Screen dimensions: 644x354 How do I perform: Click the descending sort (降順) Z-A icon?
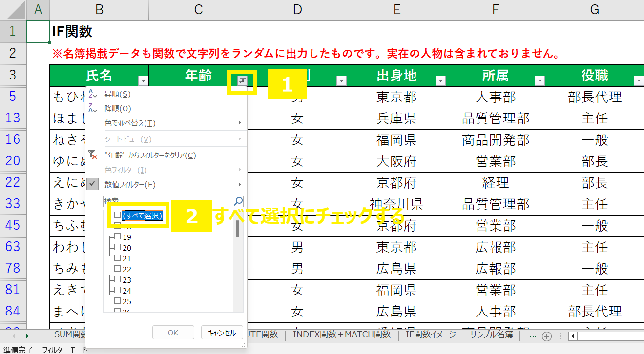93,108
